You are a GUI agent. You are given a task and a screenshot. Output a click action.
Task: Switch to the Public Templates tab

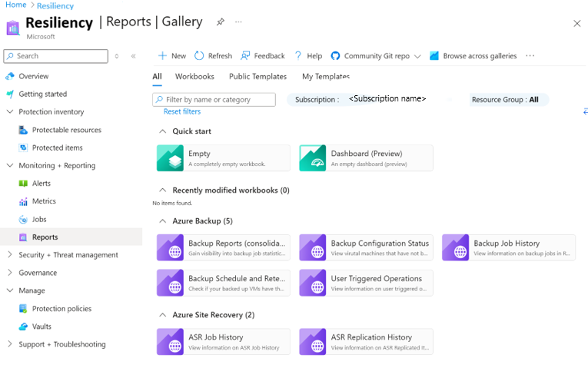[x=258, y=77]
